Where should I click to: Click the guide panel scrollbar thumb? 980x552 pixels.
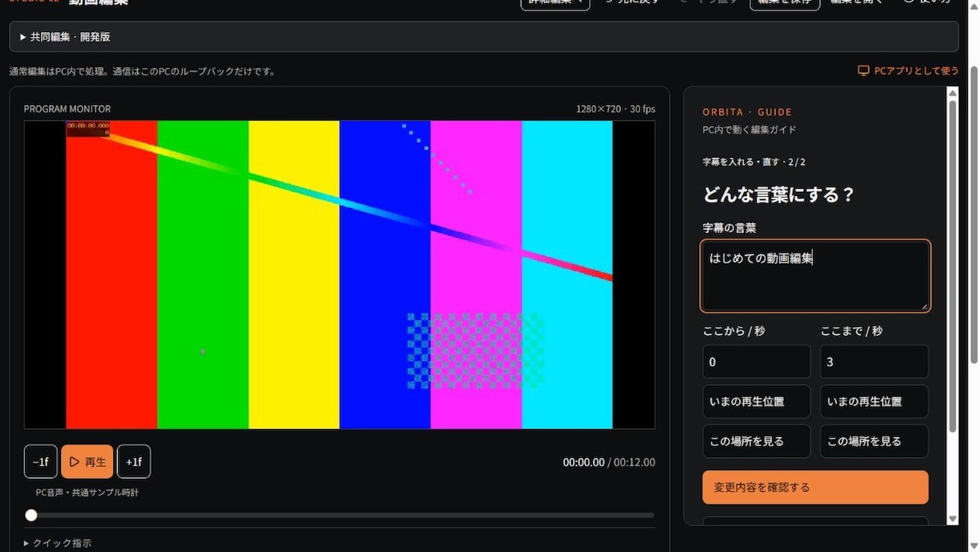tap(953, 265)
